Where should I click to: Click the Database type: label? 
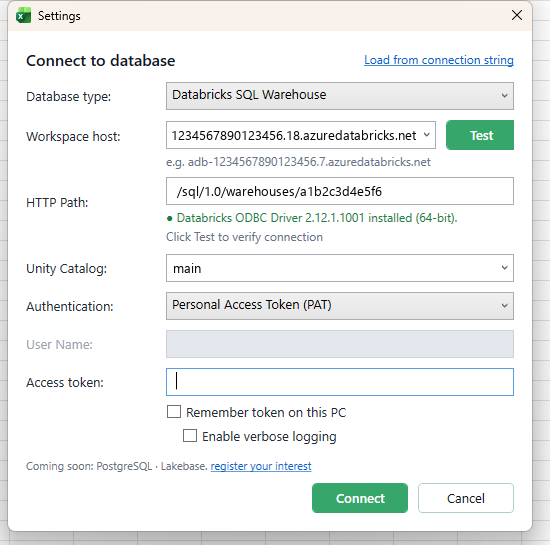(69, 96)
